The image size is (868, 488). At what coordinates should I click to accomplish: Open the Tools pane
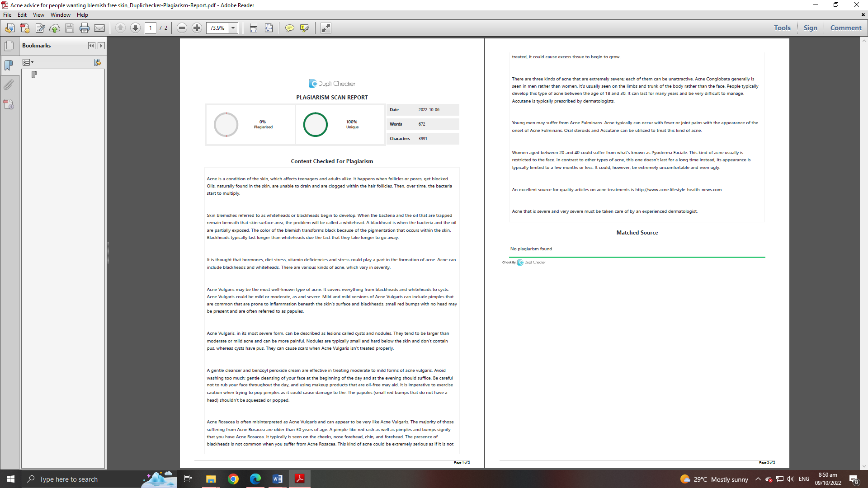782,28
